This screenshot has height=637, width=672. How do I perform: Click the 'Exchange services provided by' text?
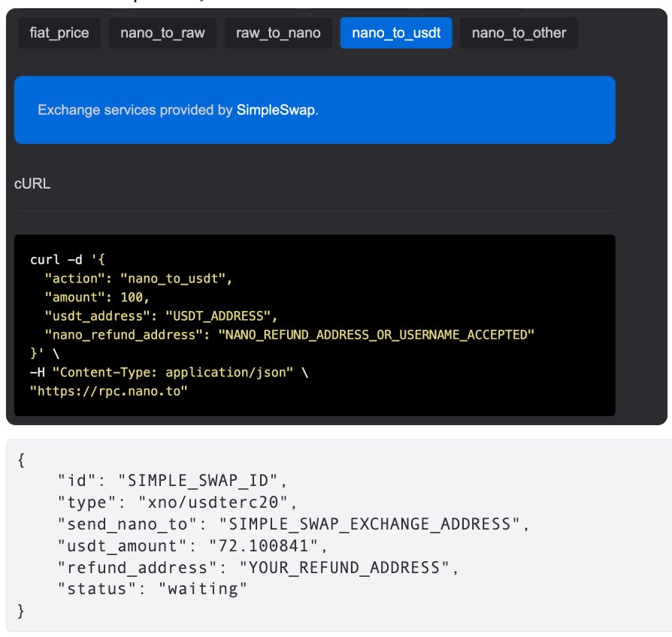tap(135, 110)
